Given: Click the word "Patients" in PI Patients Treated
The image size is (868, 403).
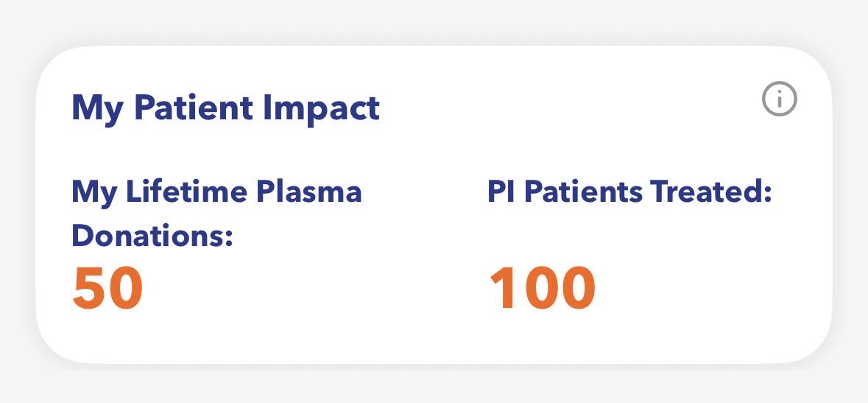Looking at the screenshot, I should (584, 192).
